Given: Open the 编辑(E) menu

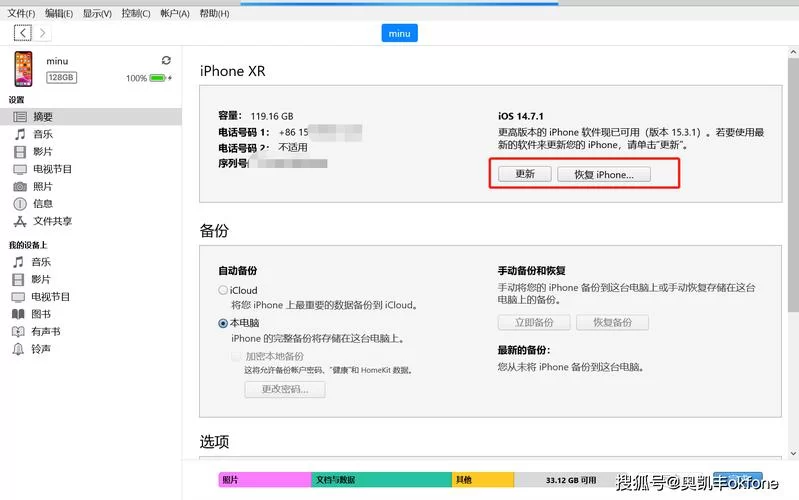Looking at the screenshot, I should pyautogui.click(x=59, y=13).
